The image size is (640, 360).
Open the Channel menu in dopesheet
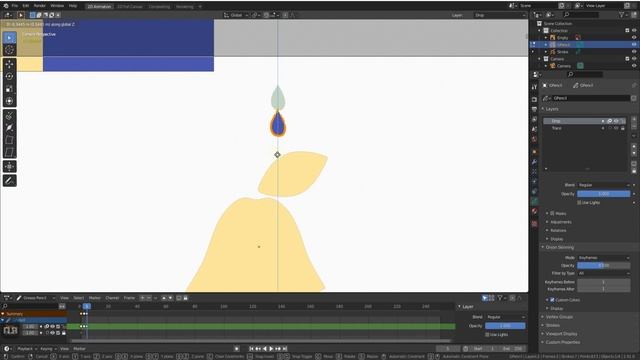[112, 298]
